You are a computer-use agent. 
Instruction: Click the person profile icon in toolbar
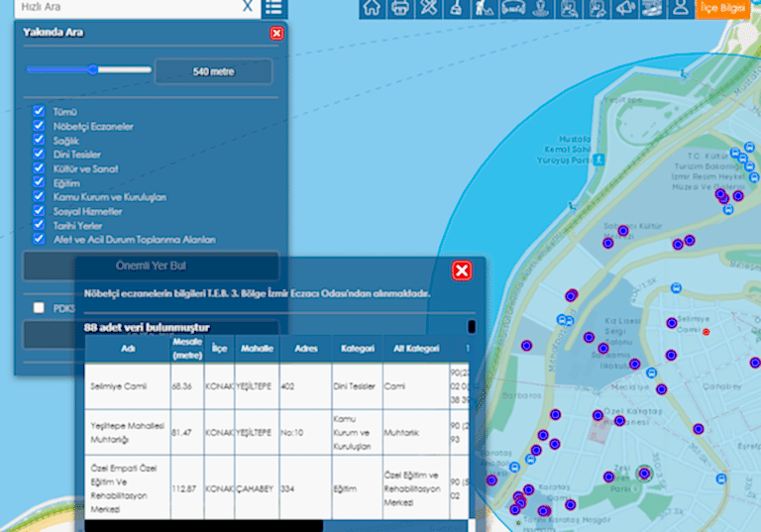tap(680, 8)
